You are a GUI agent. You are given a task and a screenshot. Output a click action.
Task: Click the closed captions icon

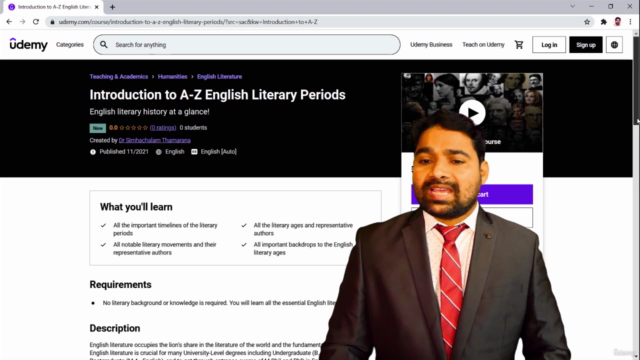pos(194,152)
